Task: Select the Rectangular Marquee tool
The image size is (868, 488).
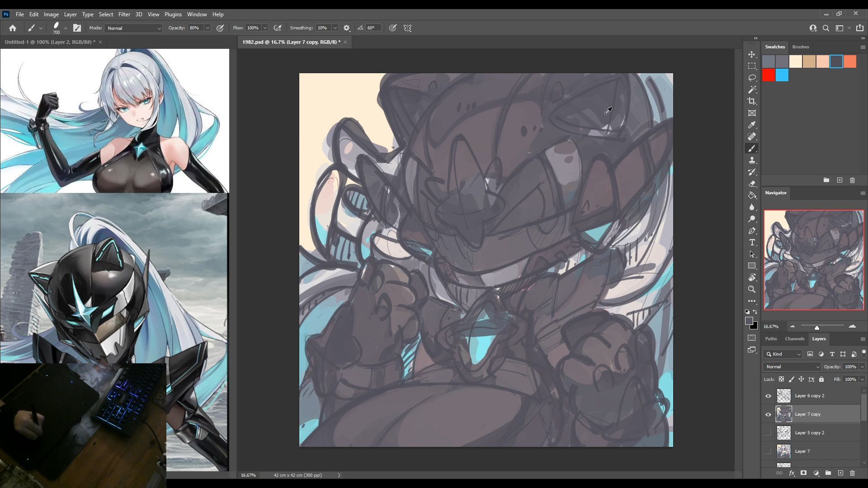Action: click(x=752, y=66)
